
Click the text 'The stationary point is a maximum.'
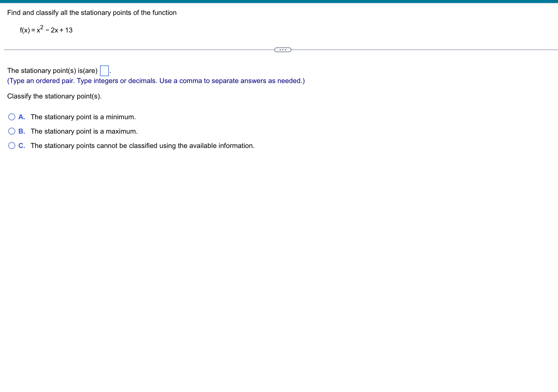(x=84, y=131)
